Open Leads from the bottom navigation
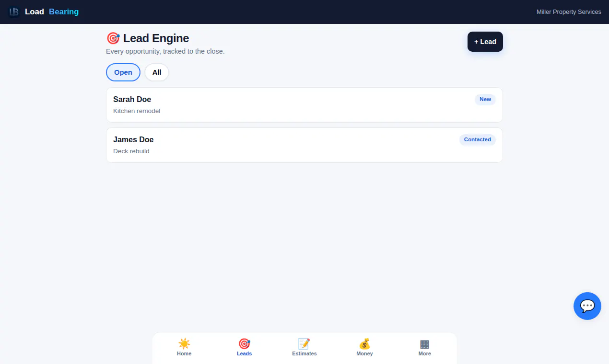 pyautogui.click(x=244, y=347)
